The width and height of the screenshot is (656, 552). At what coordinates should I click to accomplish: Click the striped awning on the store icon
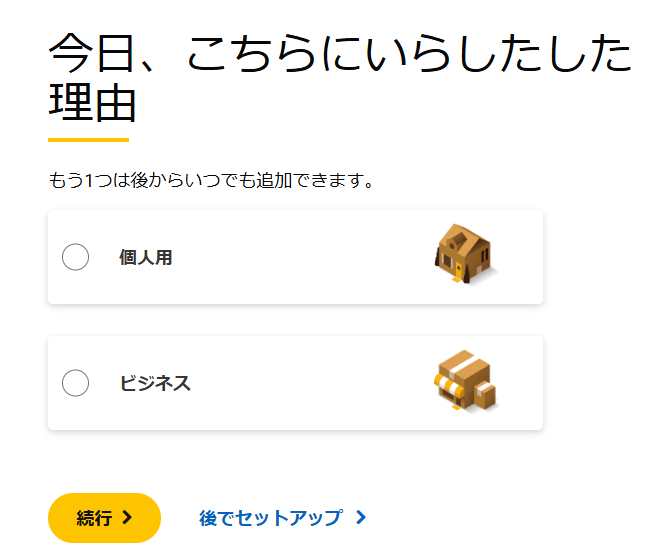tap(449, 386)
